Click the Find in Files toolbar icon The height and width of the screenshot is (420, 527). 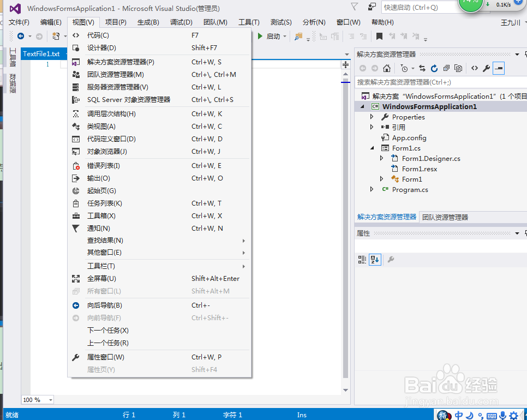tap(298, 37)
